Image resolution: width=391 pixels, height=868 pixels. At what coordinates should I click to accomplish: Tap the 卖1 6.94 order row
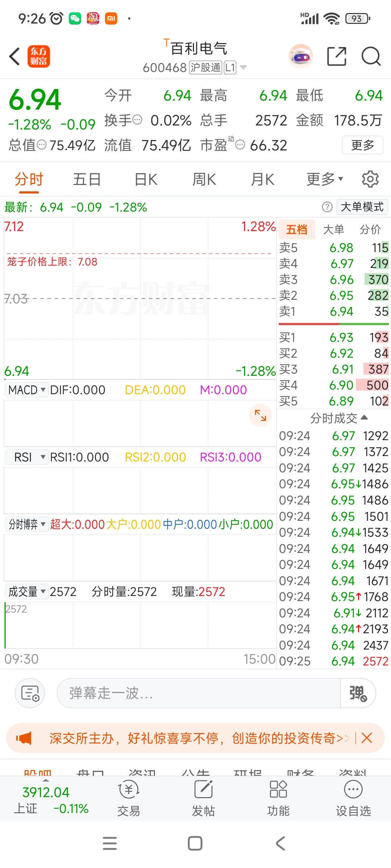click(334, 311)
